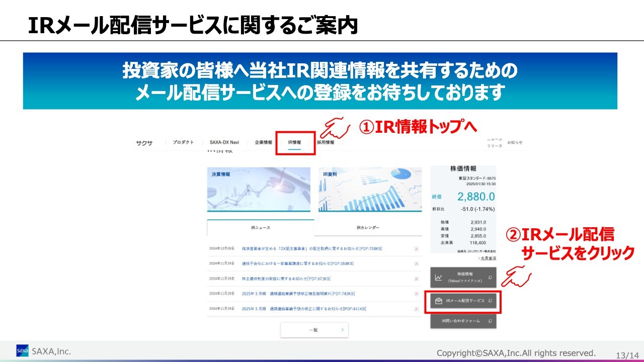Switch to the IRニュース tab
Screen dimensions: 644x362
click(261, 228)
